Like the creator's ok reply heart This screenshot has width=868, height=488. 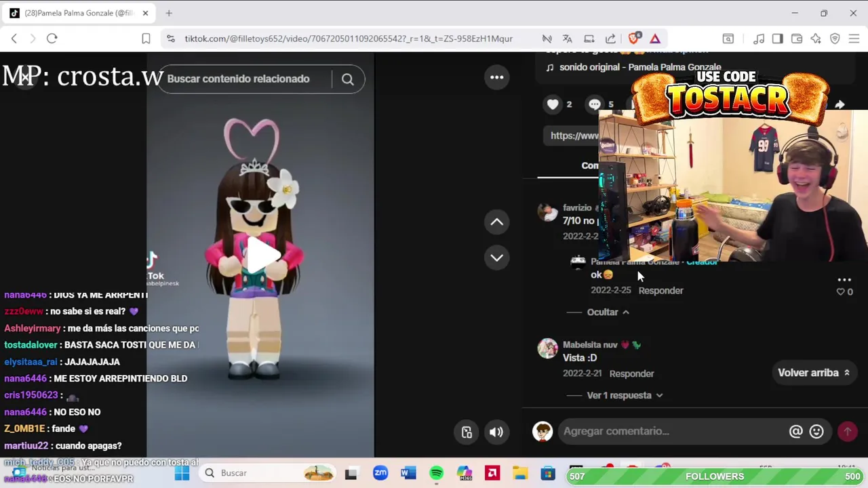click(841, 291)
